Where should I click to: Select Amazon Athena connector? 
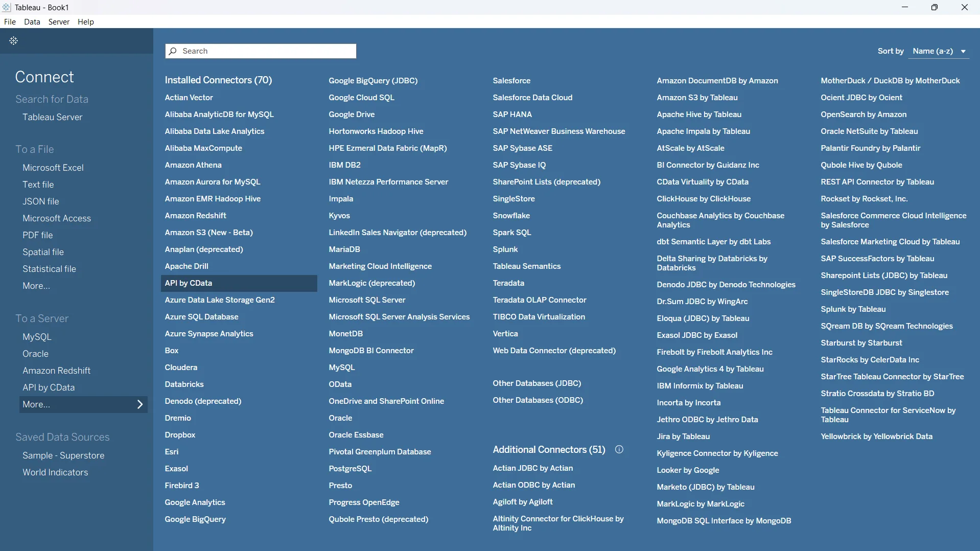pos(193,165)
